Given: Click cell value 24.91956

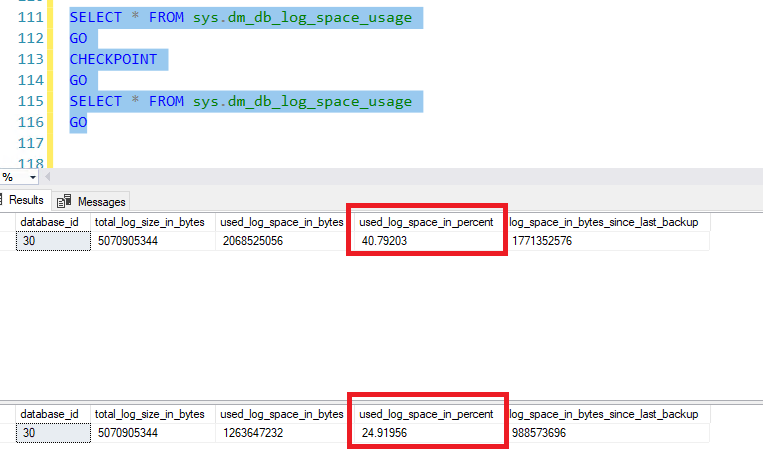Looking at the screenshot, I should [384, 433].
